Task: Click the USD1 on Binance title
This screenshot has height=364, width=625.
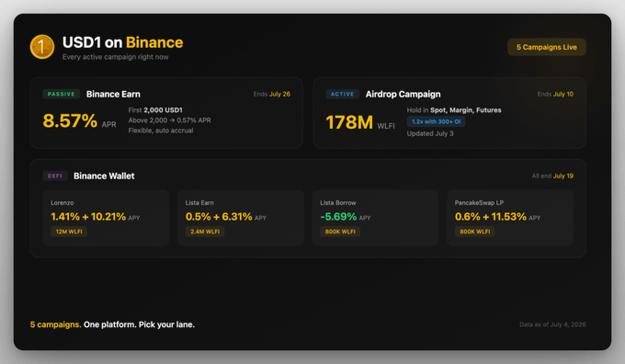Action: (123, 42)
